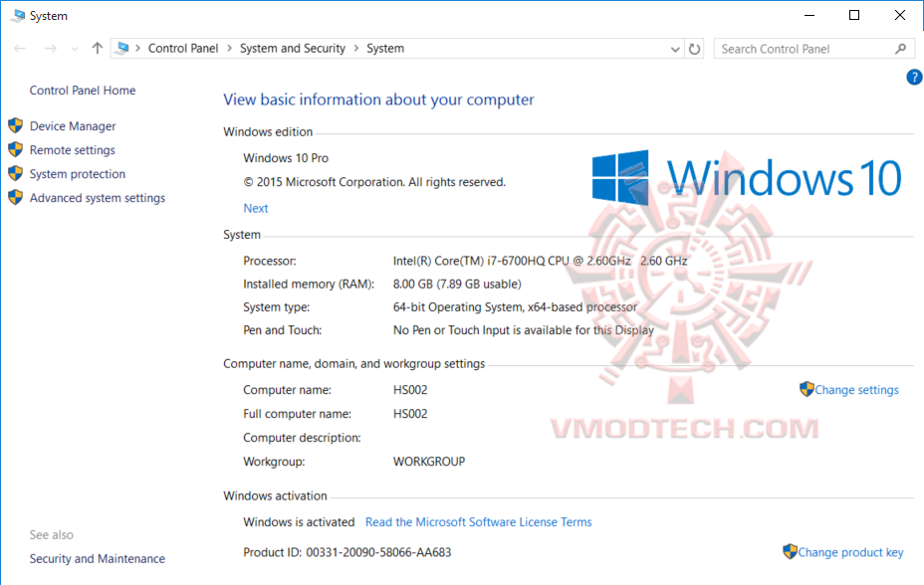
Task: Click Change product key
Action: click(x=850, y=552)
